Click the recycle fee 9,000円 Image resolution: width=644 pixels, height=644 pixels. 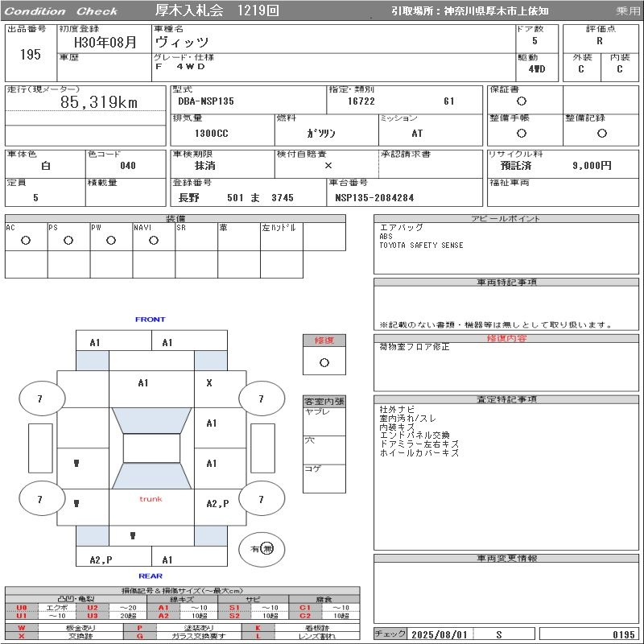pyautogui.click(x=592, y=166)
